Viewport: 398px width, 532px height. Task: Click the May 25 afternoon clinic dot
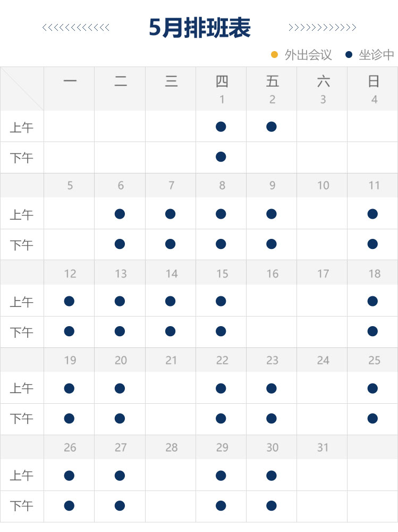[x=372, y=419]
